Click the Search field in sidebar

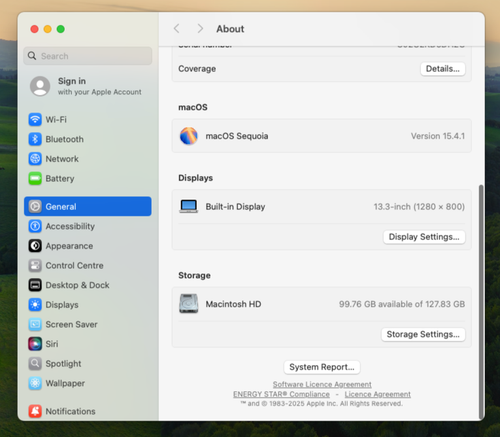pos(88,56)
